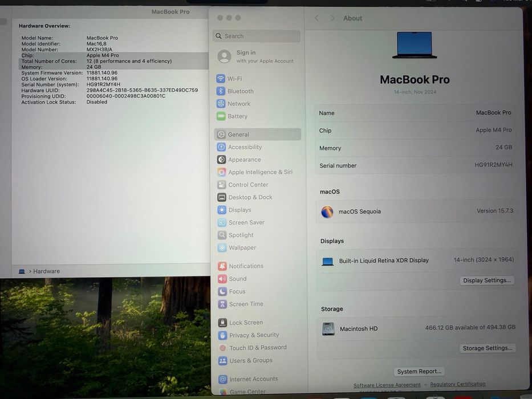The height and width of the screenshot is (399, 532).
Task: Click the computer icon in System Information path bar
Action: 22,271
